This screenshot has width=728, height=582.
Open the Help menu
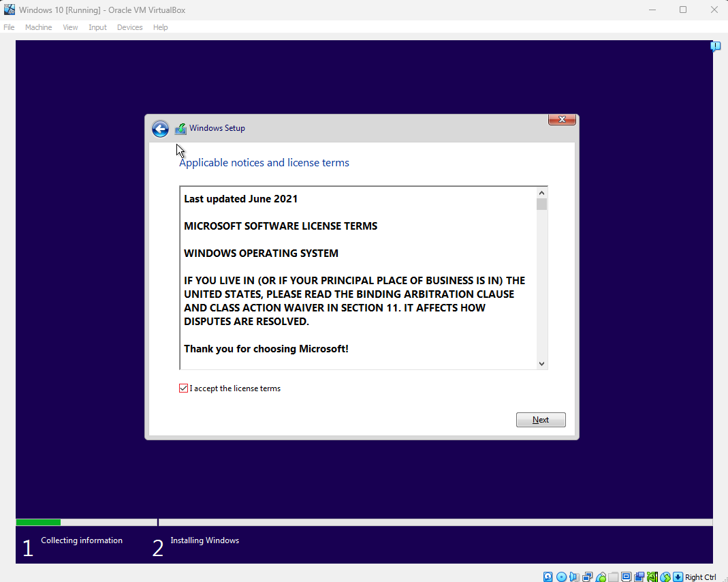160,27
